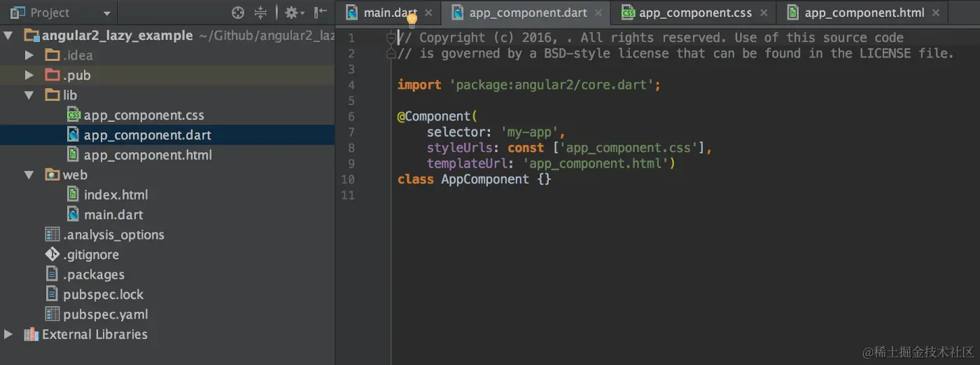This screenshot has width=980, height=365.
Task: Click the .packages file icon
Action: click(x=52, y=274)
